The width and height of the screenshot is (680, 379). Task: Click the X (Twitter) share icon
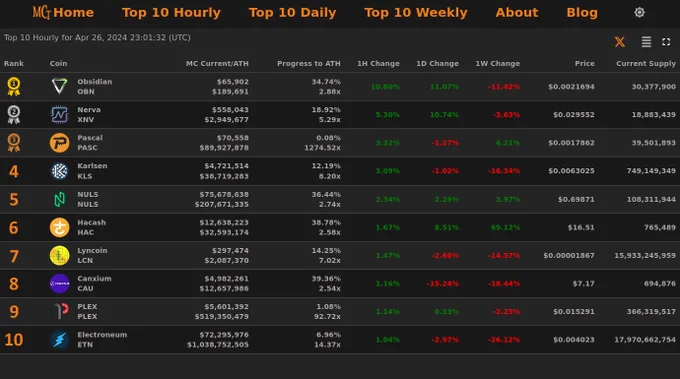pos(620,42)
